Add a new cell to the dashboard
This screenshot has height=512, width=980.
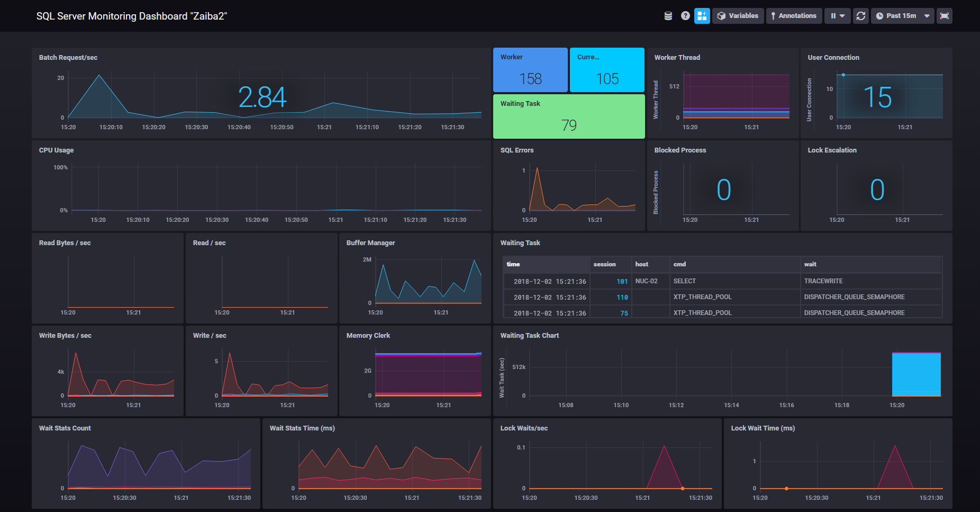click(702, 16)
